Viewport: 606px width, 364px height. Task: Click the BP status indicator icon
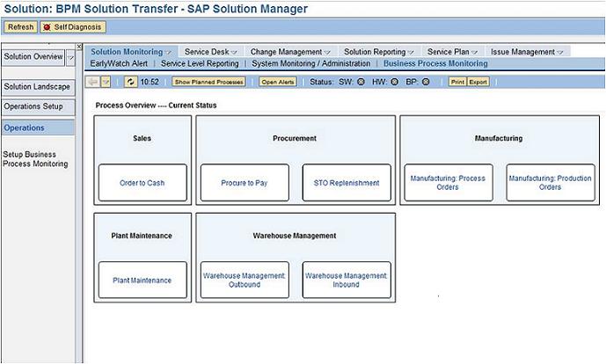click(426, 82)
